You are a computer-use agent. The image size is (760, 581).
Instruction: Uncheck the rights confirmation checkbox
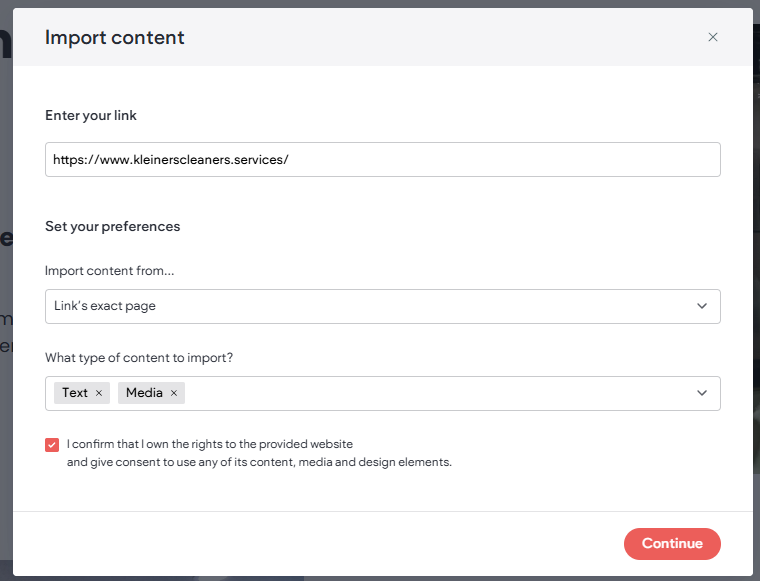point(52,444)
